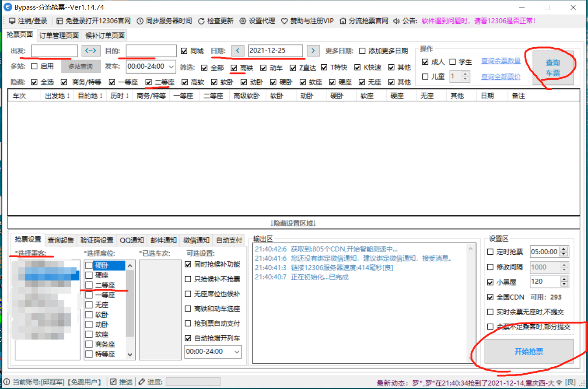
Task: Collapse settings via ↓隐藏设置区域↓ bar
Action: pyautogui.click(x=294, y=223)
